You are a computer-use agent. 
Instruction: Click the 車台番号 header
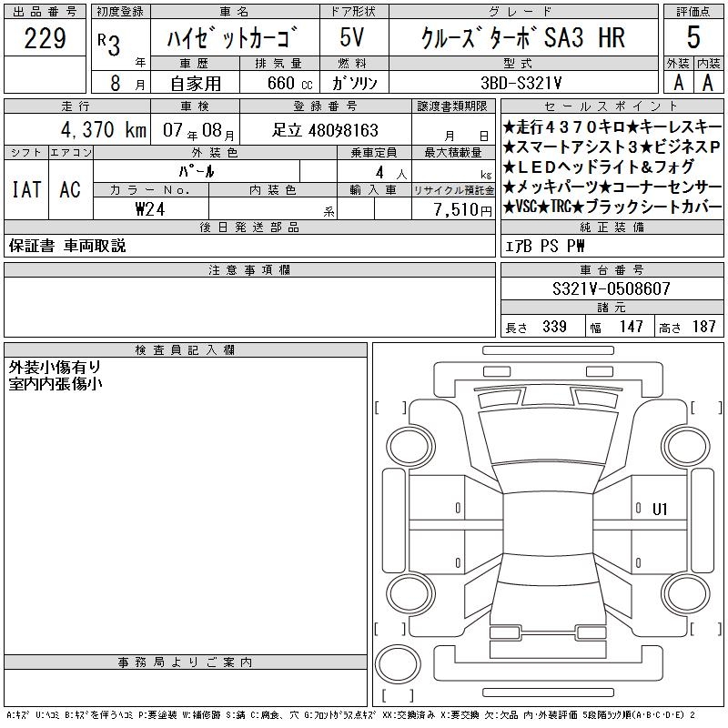click(612, 269)
